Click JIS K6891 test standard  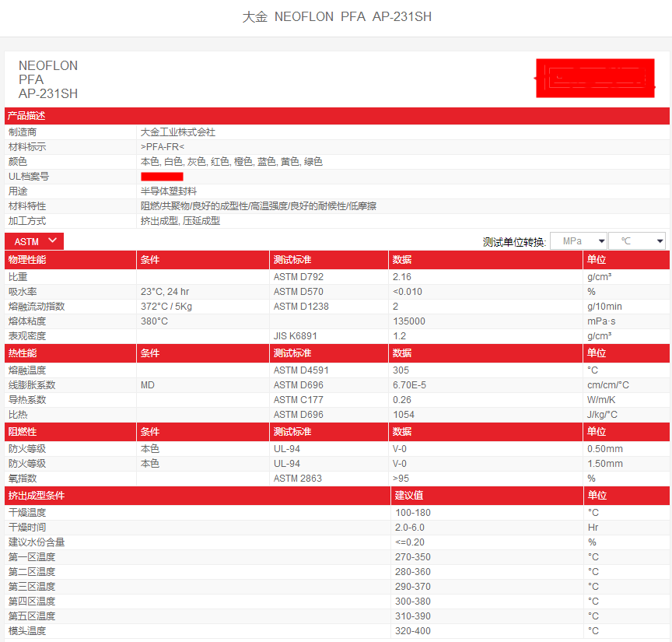[x=296, y=336]
